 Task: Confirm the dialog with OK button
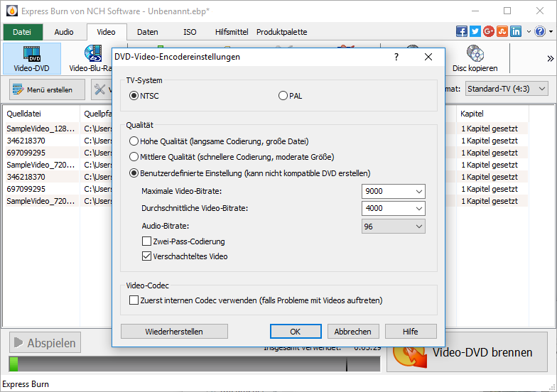(x=295, y=332)
